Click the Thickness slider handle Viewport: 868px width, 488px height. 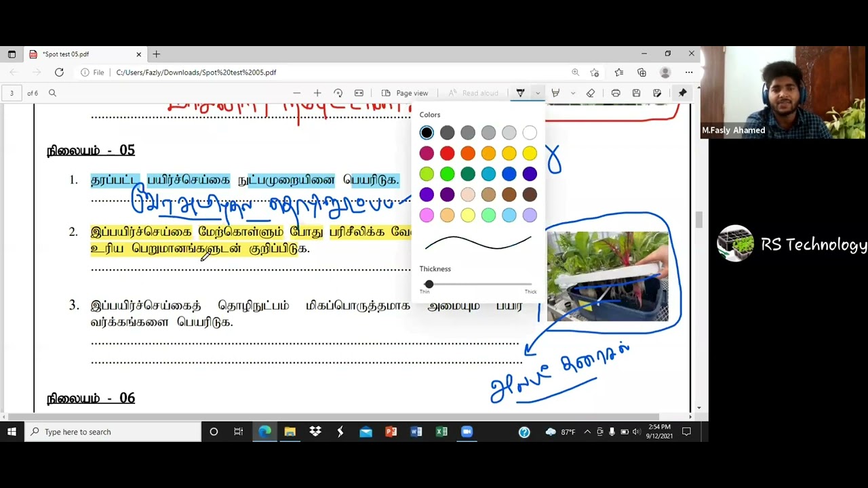[429, 285]
